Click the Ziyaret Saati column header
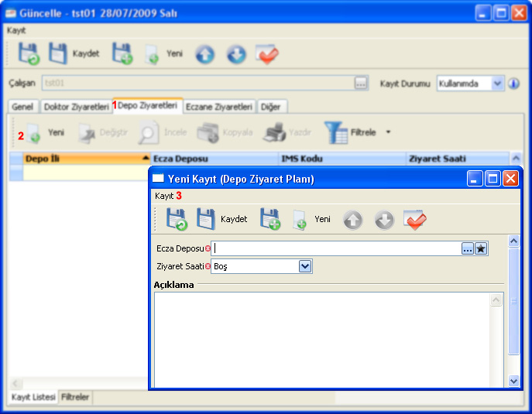The width and height of the screenshot is (532, 414). (458, 159)
